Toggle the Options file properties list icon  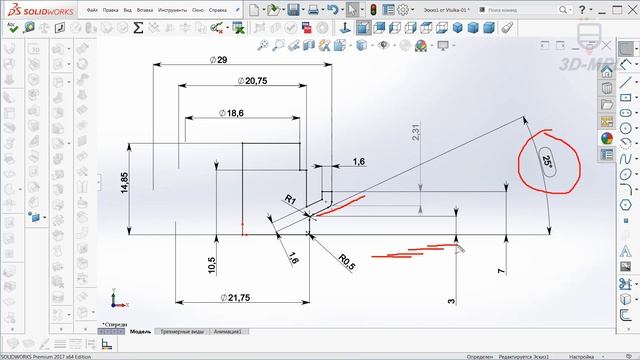(x=389, y=10)
